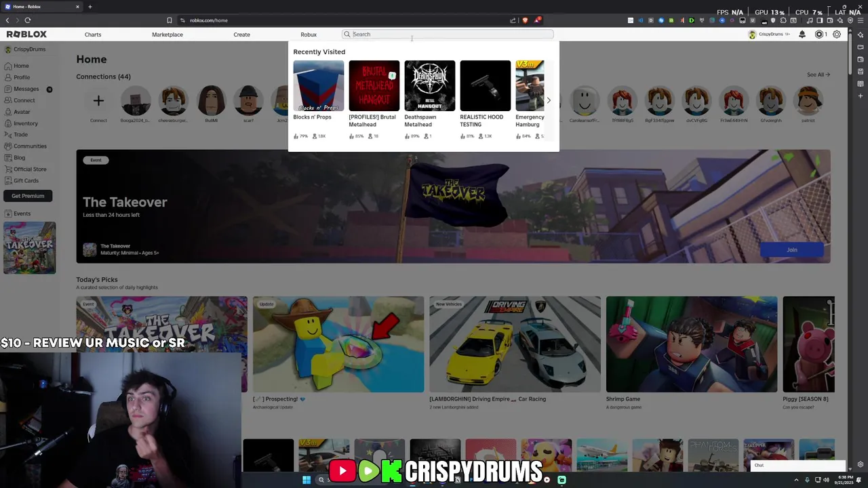Switch to the Home - Roblox browser tab
Viewport: 868px width, 488px height.
click(x=41, y=7)
